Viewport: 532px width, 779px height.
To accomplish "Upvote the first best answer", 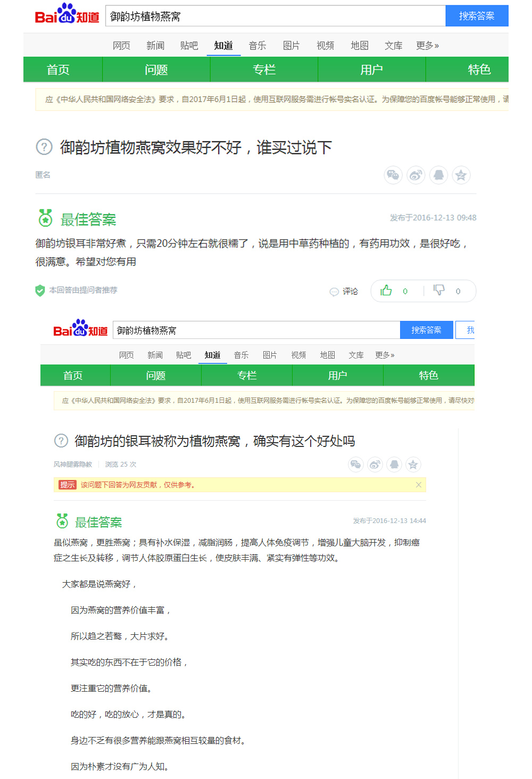I will [386, 291].
